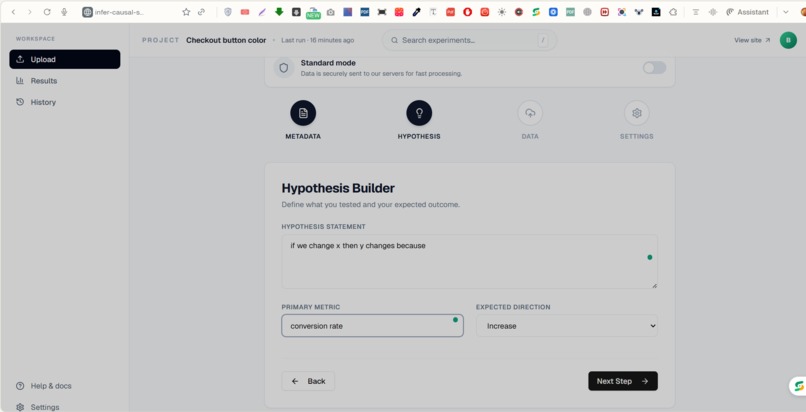The image size is (806, 412).
Task: Click the shield icon beside Standard mode
Action: point(284,68)
